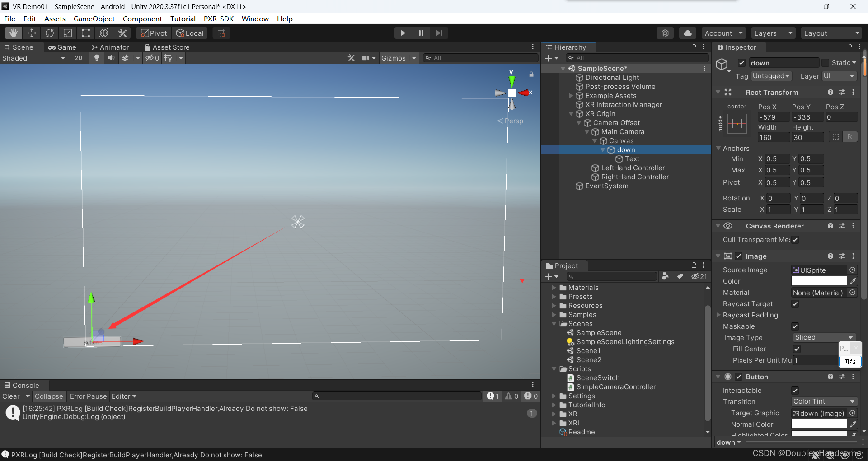Toggle the Static checkbox
This screenshot has height=461, width=868.
826,63
